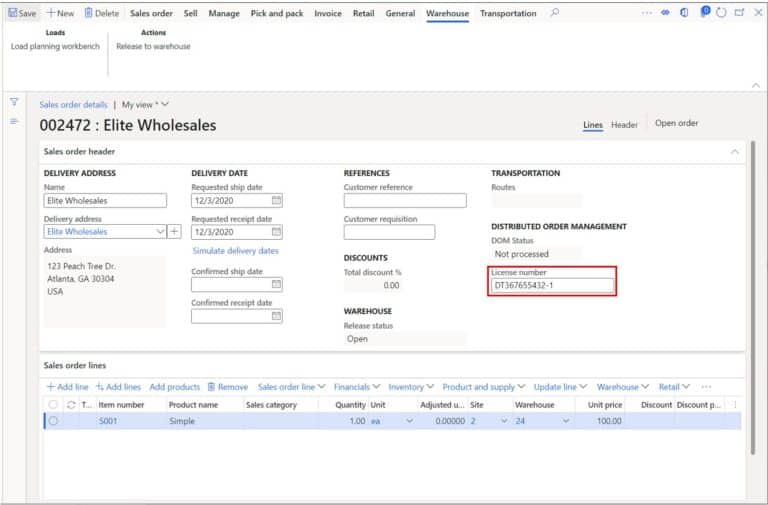Open the Warehouse menu in lines toolbar

(623, 387)
